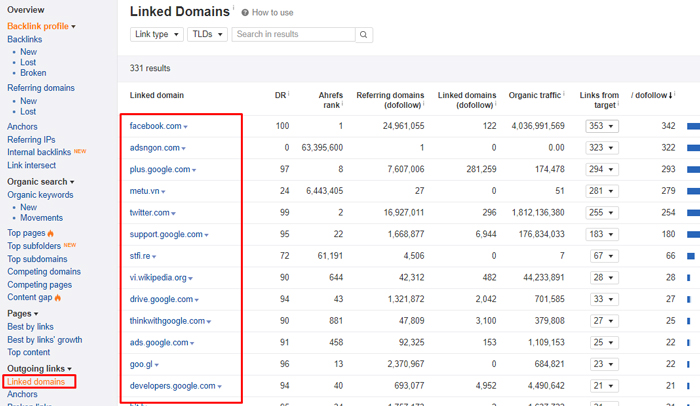Open the Overview sidebar item
The height and width of the screenshot is (406, 700).
(25, 10)
